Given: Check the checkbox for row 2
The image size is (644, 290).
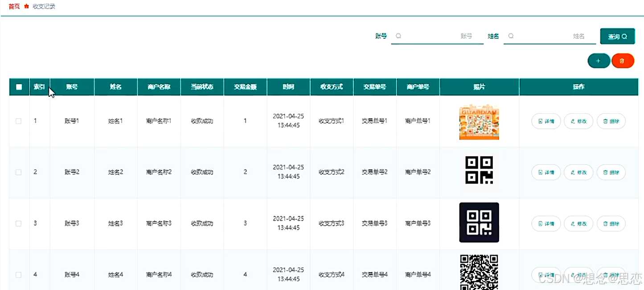Looking at the screenshot, I should (x=19, y=172).
